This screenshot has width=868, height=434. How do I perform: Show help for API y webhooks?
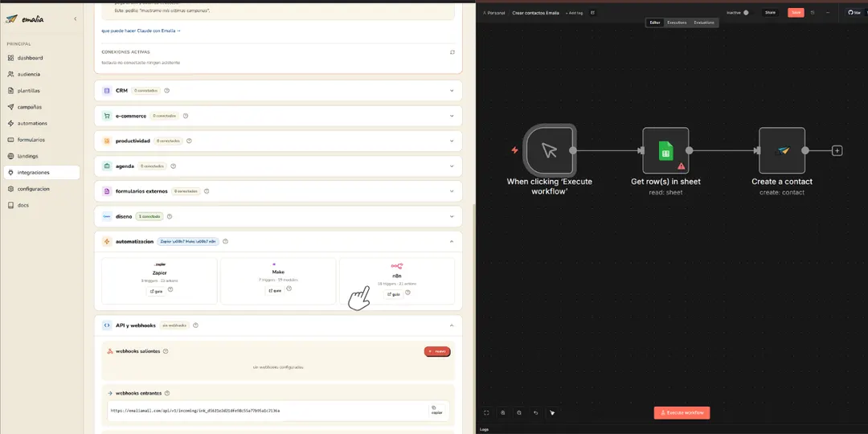pyautogui.click(x=195, y=325)
